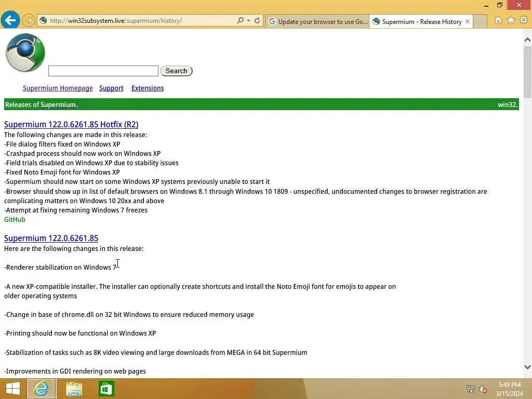
Task: Click the vertical scrollbar thumb
Action: coord(527,72)
